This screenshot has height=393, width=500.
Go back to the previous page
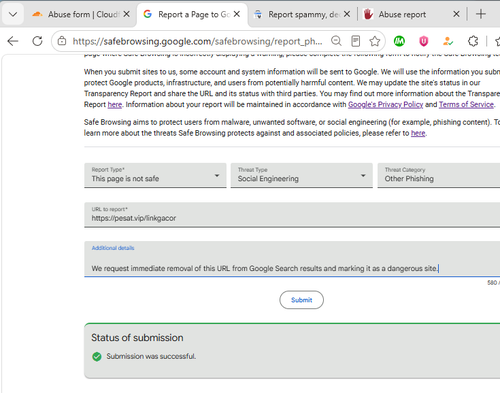tap(13, 41)
